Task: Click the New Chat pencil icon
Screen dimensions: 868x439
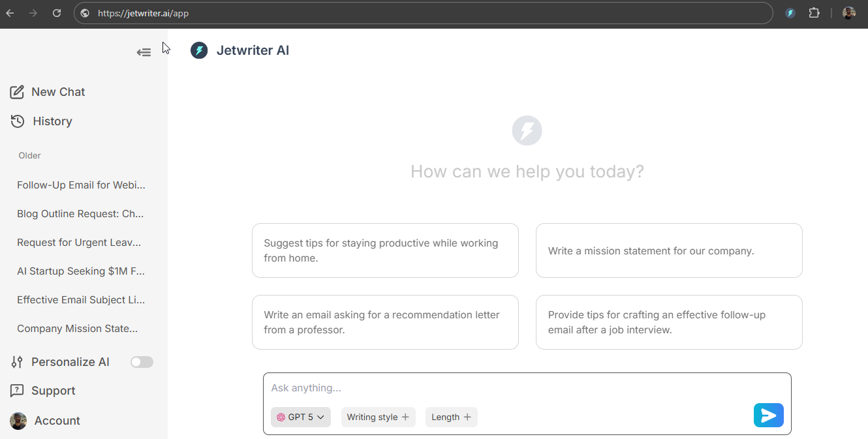Action: (x=17, y=92)
